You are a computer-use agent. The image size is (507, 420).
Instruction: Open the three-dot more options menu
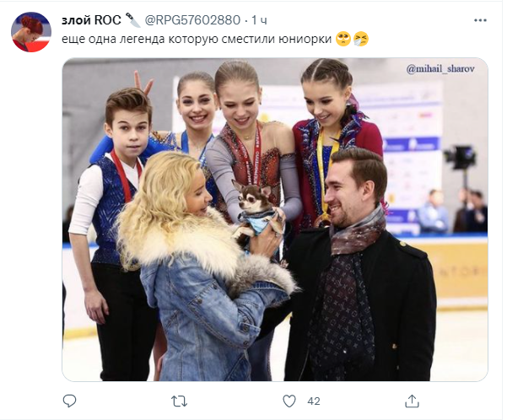(x=480, y=20)
